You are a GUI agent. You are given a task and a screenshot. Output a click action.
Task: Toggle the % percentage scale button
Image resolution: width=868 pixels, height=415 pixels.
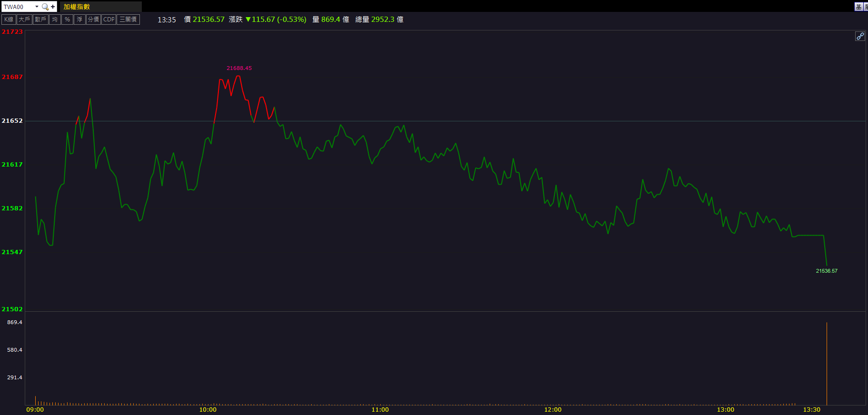pyautogui.click(x=67, y=20)
